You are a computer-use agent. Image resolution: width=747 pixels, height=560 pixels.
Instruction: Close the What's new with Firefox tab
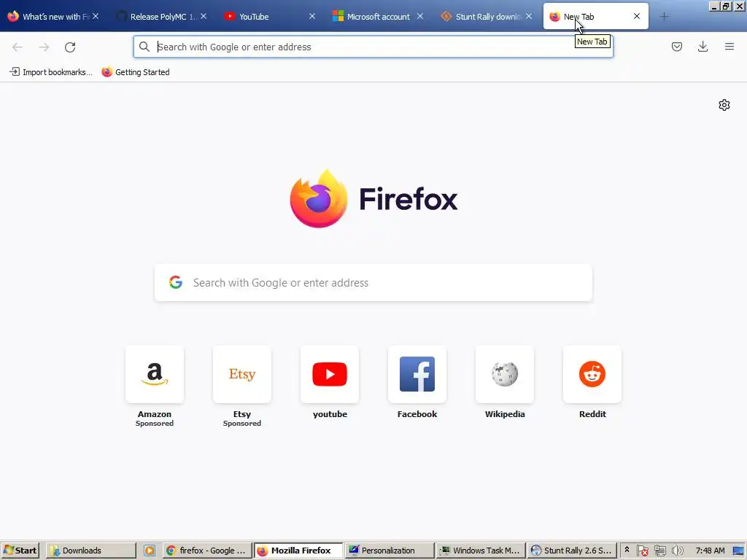[96, 16]
